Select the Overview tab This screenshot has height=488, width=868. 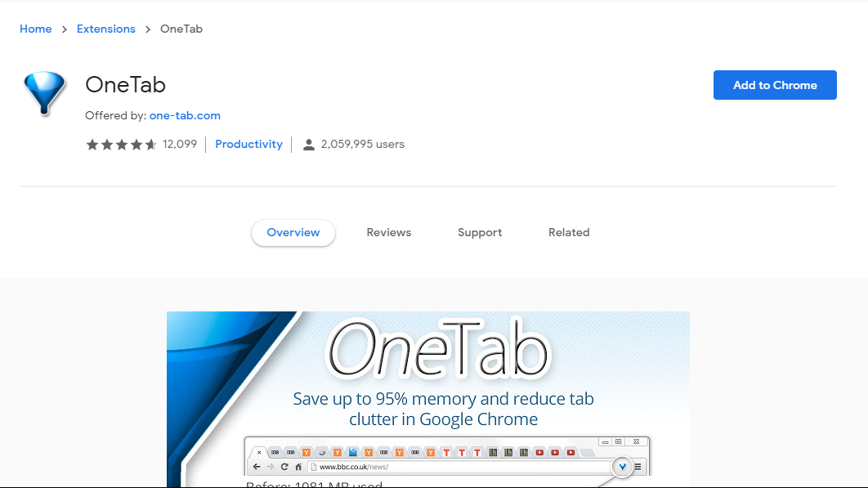pyautogui.click(x=293, y=232)
